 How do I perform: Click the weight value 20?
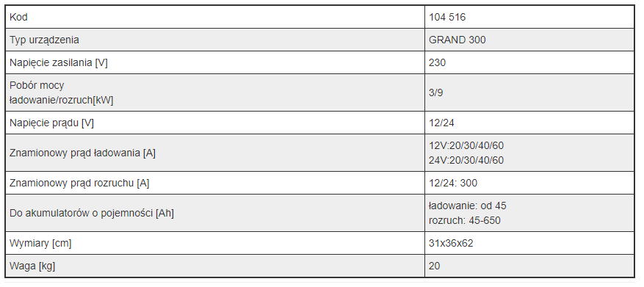point(435,266)
